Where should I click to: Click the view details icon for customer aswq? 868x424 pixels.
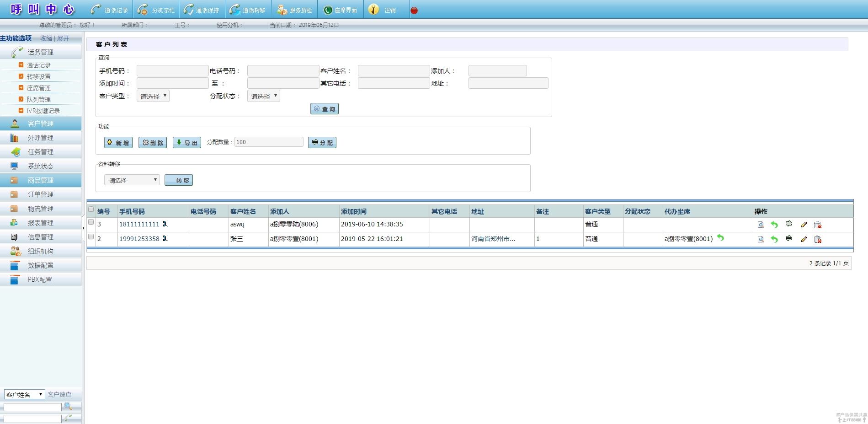[x=761, y=225]
